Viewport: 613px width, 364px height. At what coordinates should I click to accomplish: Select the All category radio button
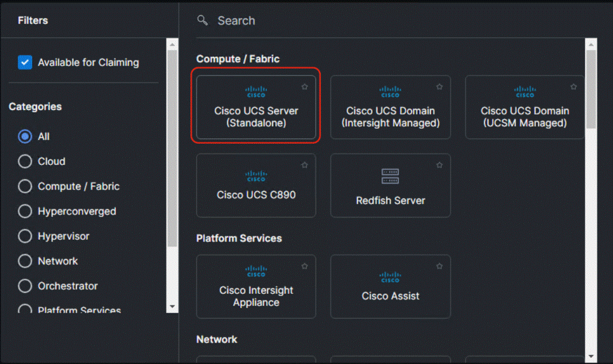pos(25,136)
